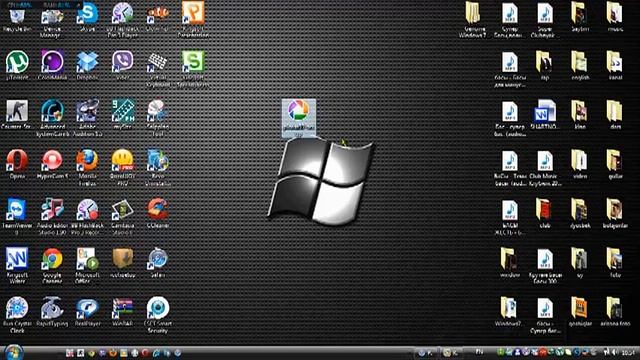Launch the Opera browser shortcut
Viewport: 640px width, 360px height.
17,164
